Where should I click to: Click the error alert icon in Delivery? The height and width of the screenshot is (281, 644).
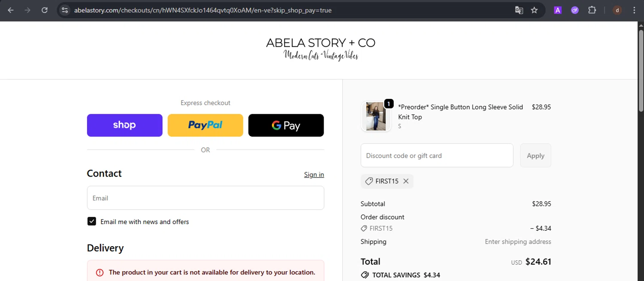100,272
